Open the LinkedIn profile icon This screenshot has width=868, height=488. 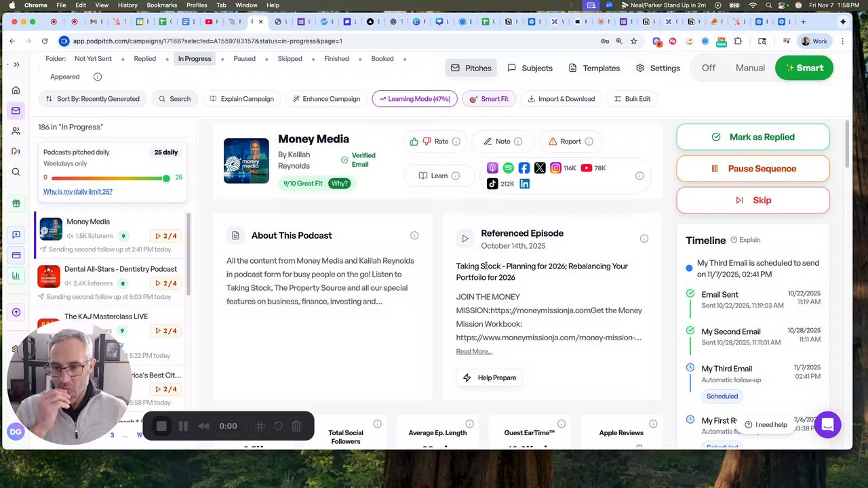pyautogui.click(x=524, y=184)
